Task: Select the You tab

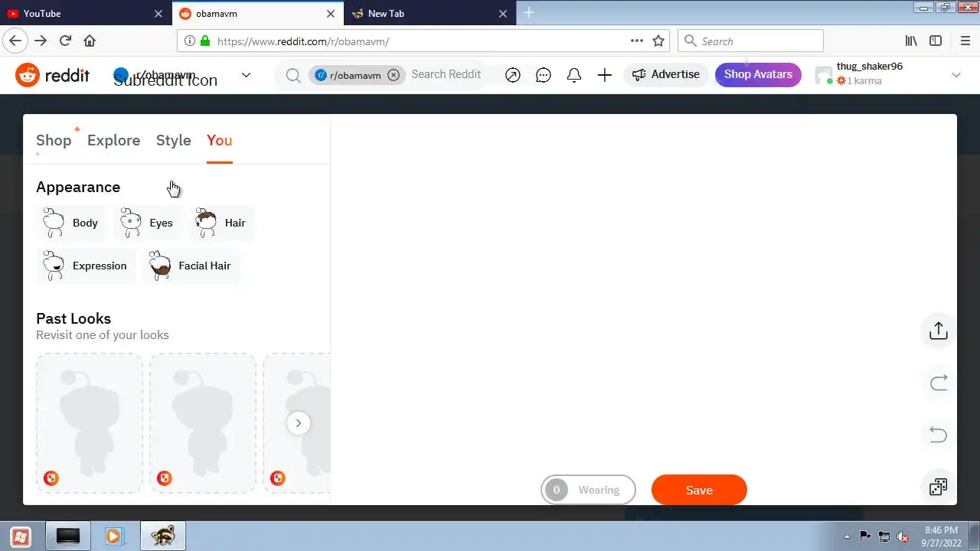Action: coord(219,141)
